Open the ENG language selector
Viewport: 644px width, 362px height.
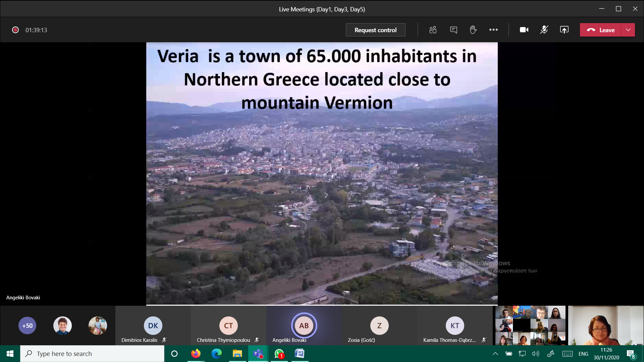pyautogui.click(x=583, y=354)
